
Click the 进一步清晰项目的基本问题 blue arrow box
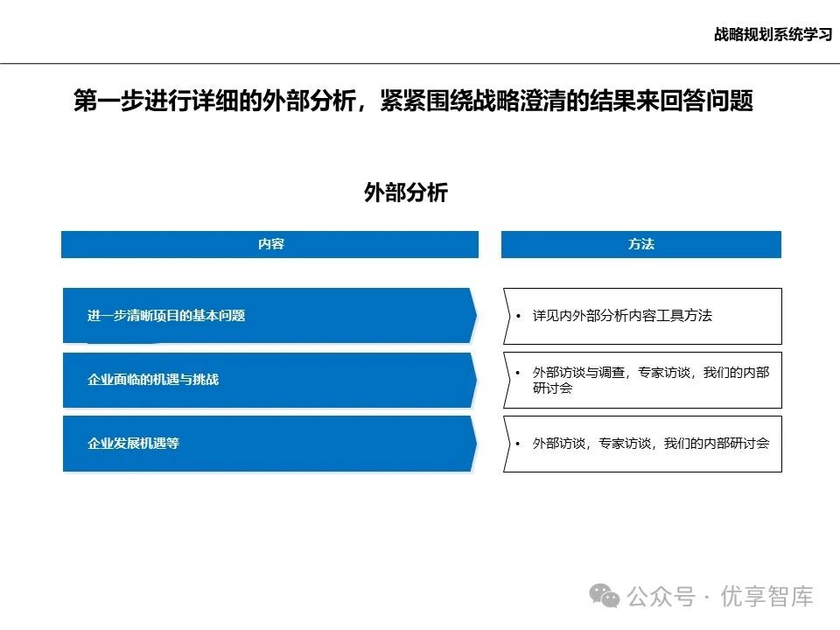[269, 316]
